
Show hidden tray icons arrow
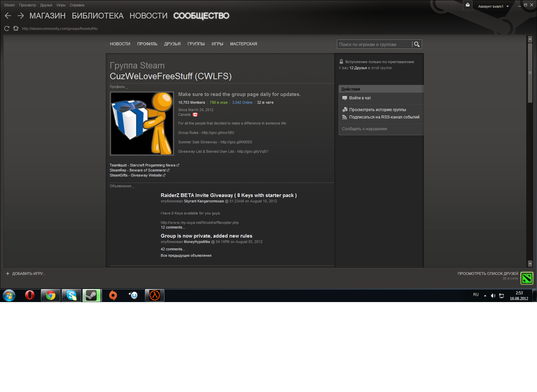tap(485, 296)
